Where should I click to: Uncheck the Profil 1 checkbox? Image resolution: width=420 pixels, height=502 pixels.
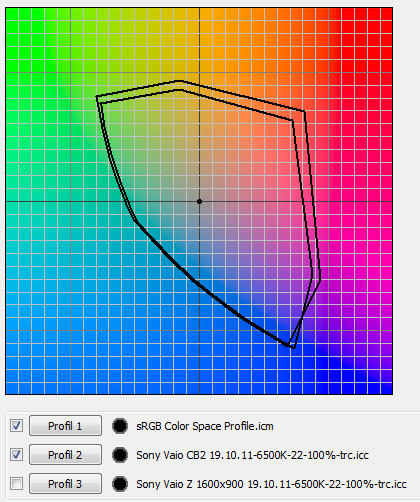tap(17, 426)
